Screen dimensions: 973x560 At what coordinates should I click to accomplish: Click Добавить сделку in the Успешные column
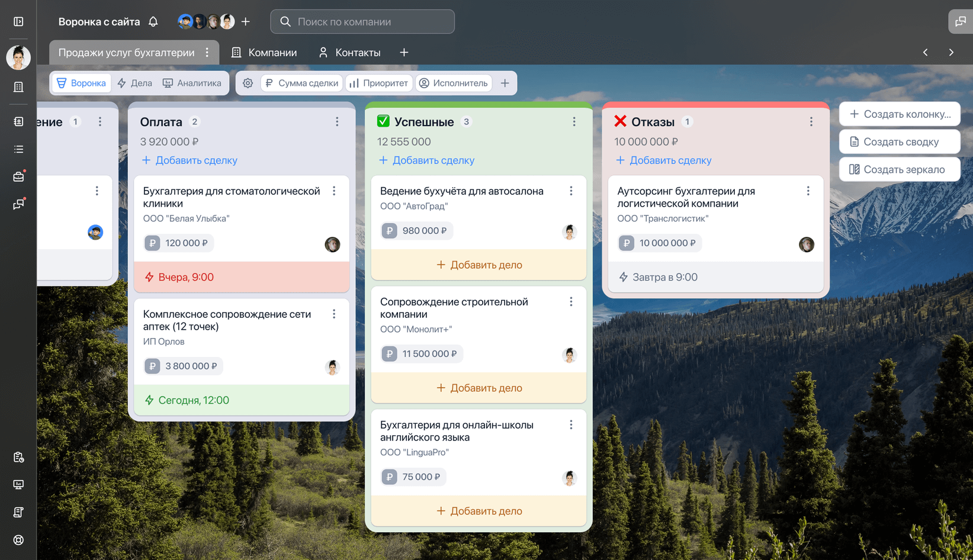[x=426, y=160]
